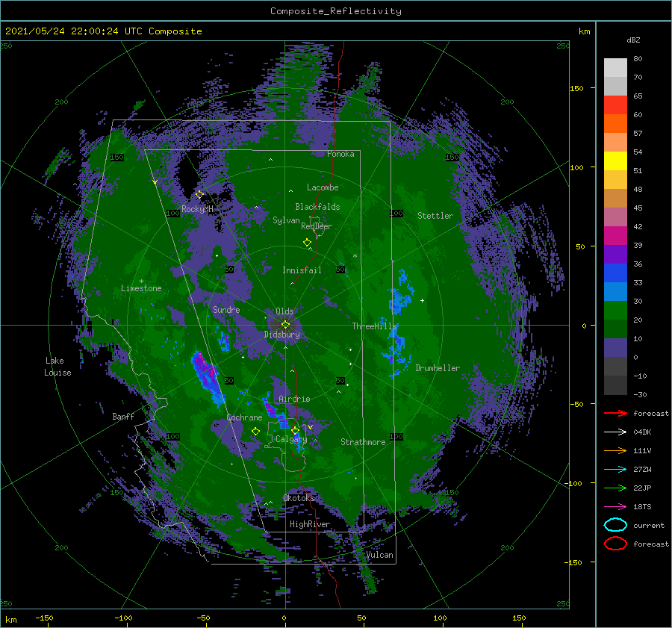
Task: Click the Lake Louise label
Action: tap(57, 367)
